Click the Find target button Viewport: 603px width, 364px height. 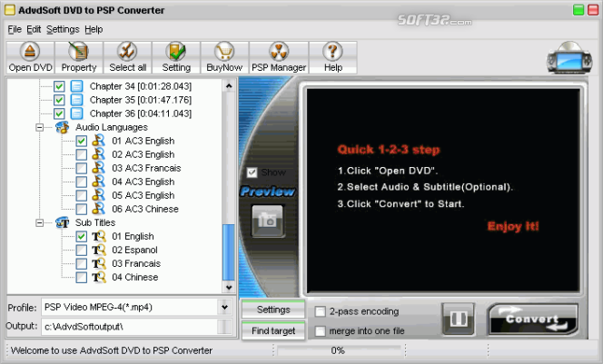(273, 331)
